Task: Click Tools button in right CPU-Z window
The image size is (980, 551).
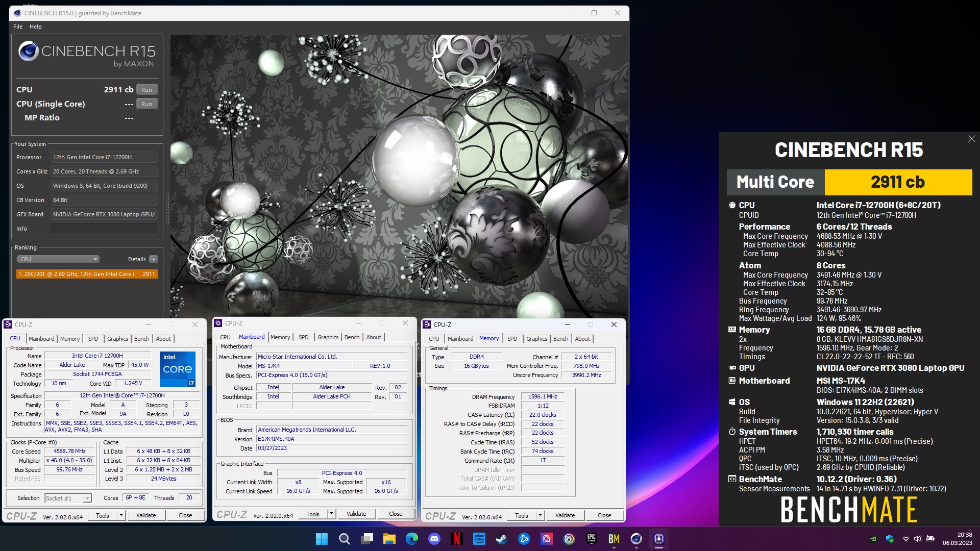Action: point(522,516)
